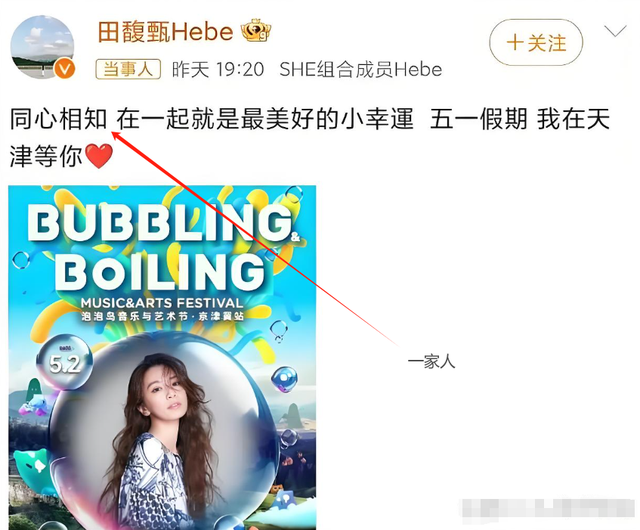
Task: Tap the orange verified V badge
Action: [65, 68]
